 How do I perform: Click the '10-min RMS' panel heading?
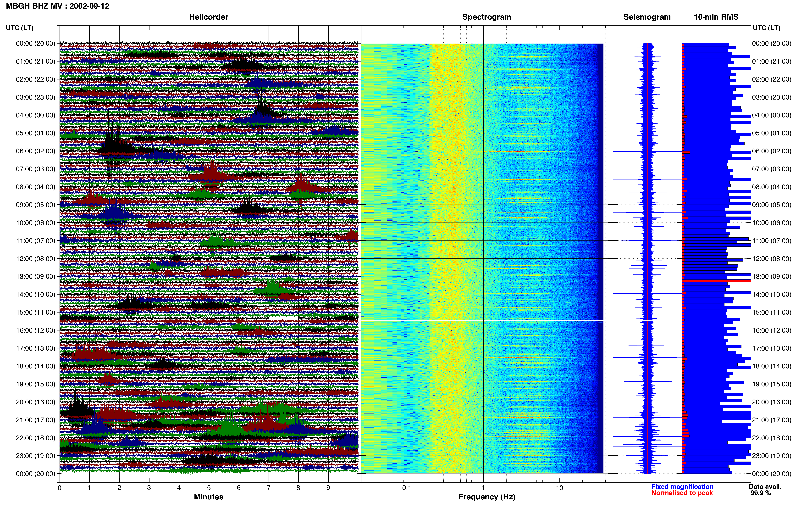click(716, 17)
